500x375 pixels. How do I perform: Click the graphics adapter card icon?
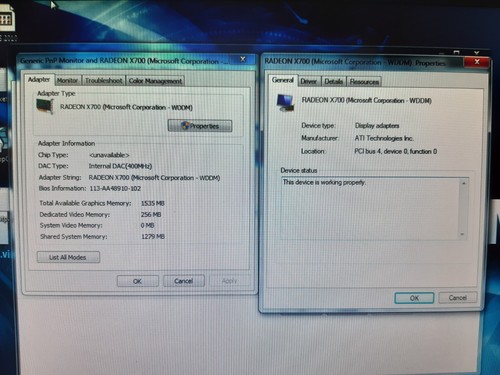(45, 106)
